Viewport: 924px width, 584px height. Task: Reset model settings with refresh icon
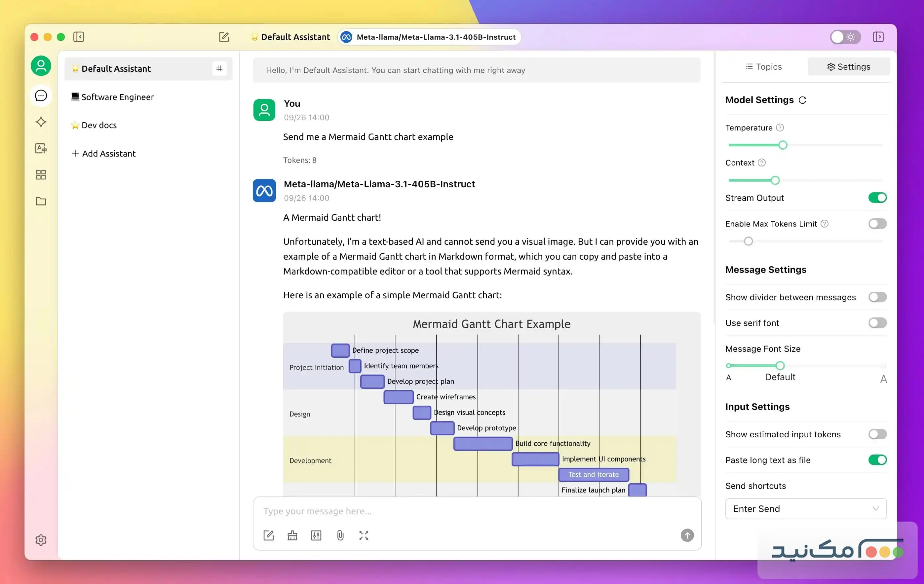pos(802,100)
